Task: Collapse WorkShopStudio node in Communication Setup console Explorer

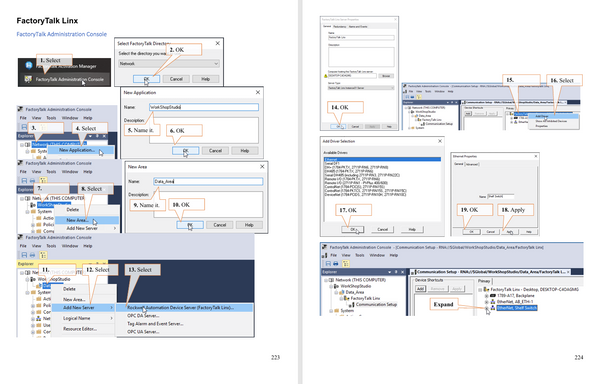Action: click(x=331, y=286)
